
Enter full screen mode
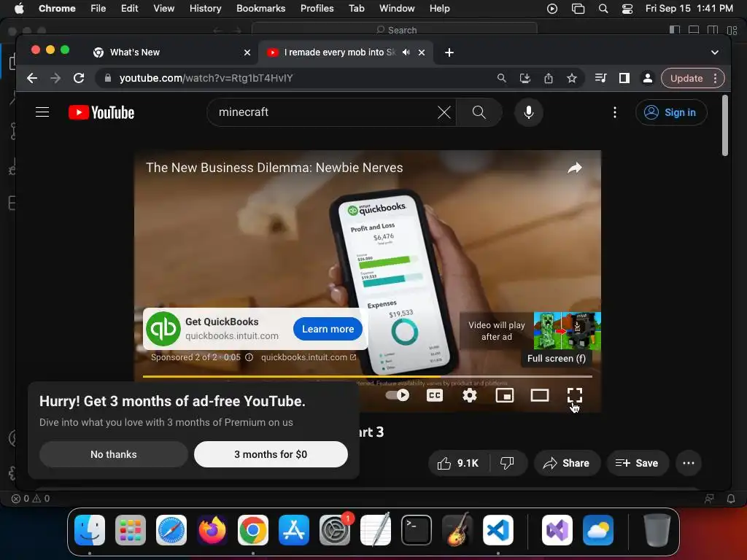click(x=575, y=395)
